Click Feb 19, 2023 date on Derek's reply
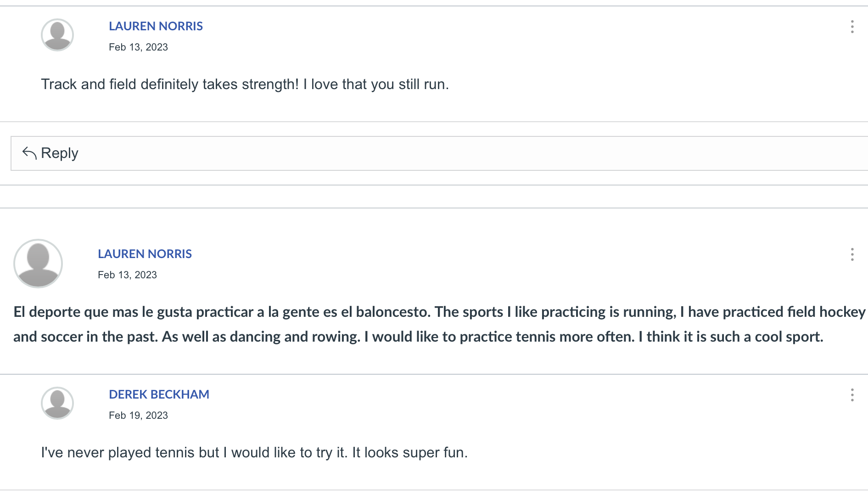This screenshot has height=495, width=868. [x=138, y=416]
